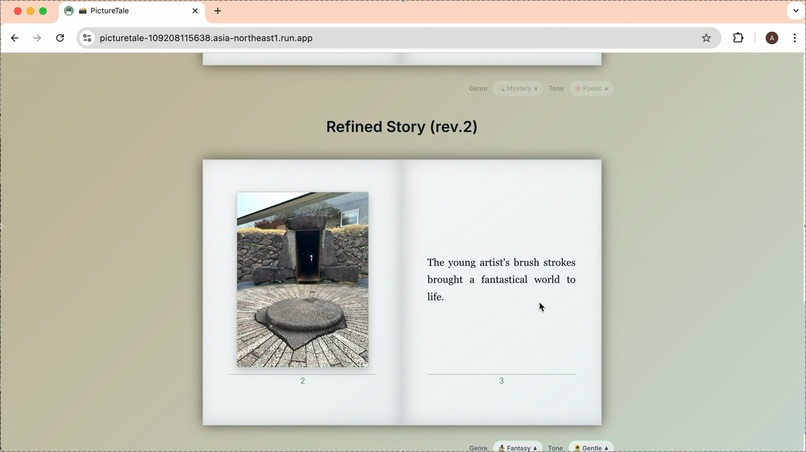Click the Genre label beside Fantasy
This screenshot has width=806, height=452.
point(478,448)
